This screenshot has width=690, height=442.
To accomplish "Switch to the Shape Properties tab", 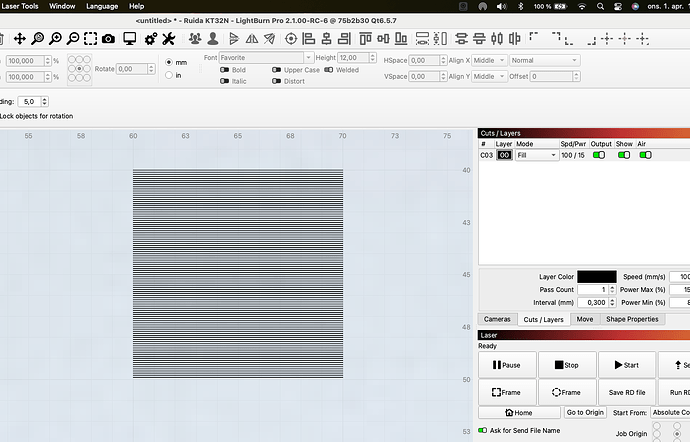I will [634, 319].
